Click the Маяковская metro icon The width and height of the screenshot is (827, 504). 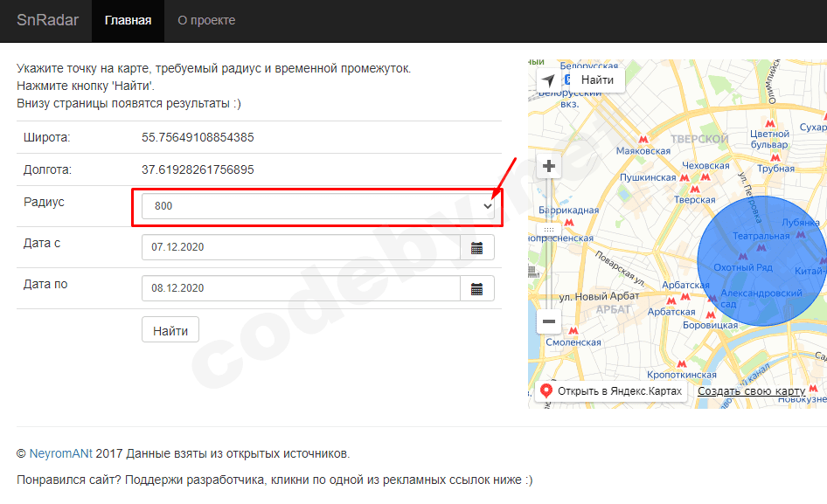pos(643,140)
